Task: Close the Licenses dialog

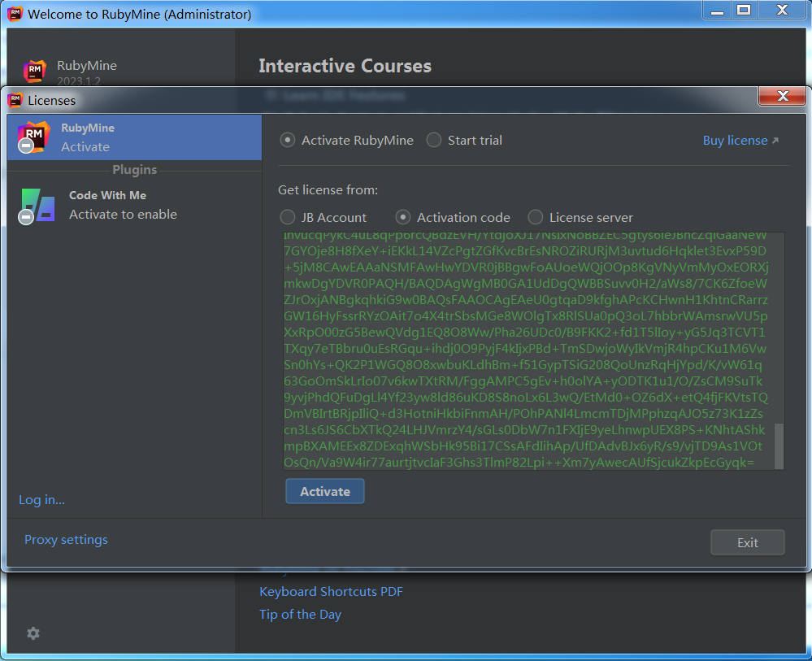Action: [783, 96]
